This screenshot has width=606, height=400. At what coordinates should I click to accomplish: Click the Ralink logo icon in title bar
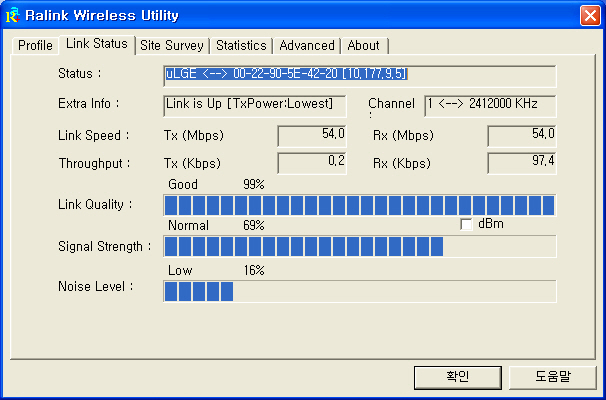coord(13,15)
